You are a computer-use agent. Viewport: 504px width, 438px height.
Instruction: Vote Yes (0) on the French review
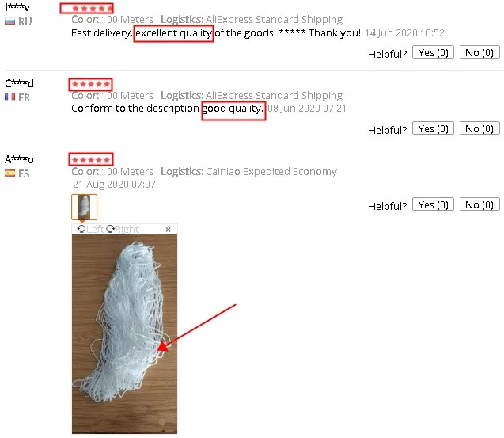pos(433,128)
